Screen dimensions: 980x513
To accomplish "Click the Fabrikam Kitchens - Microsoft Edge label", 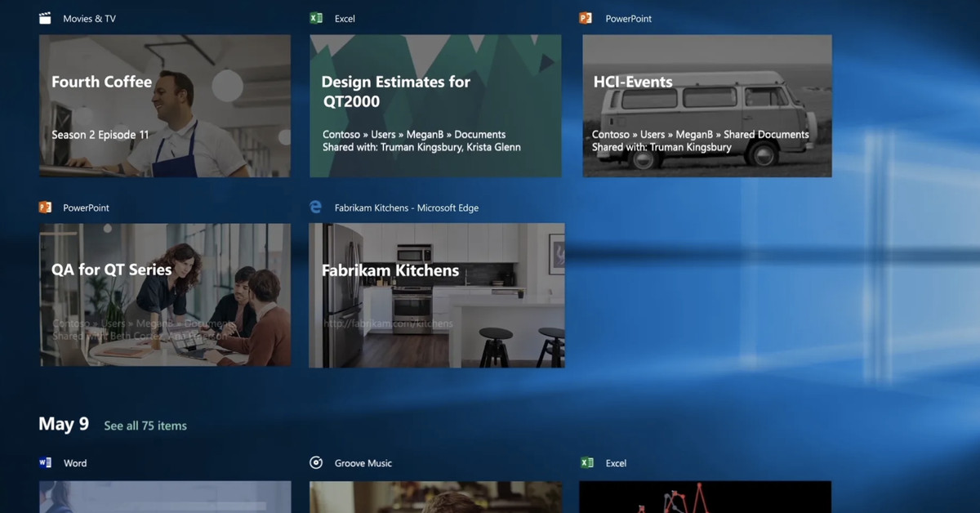I will [x=407, y=208].
